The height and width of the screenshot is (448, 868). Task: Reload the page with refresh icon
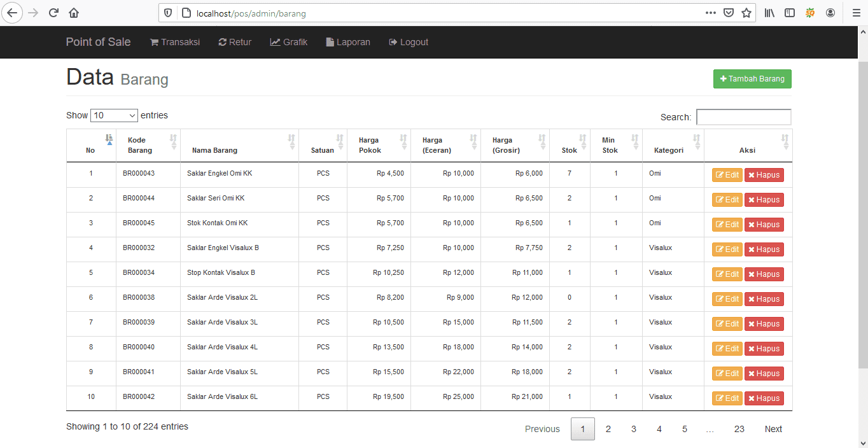coord(53,13)
